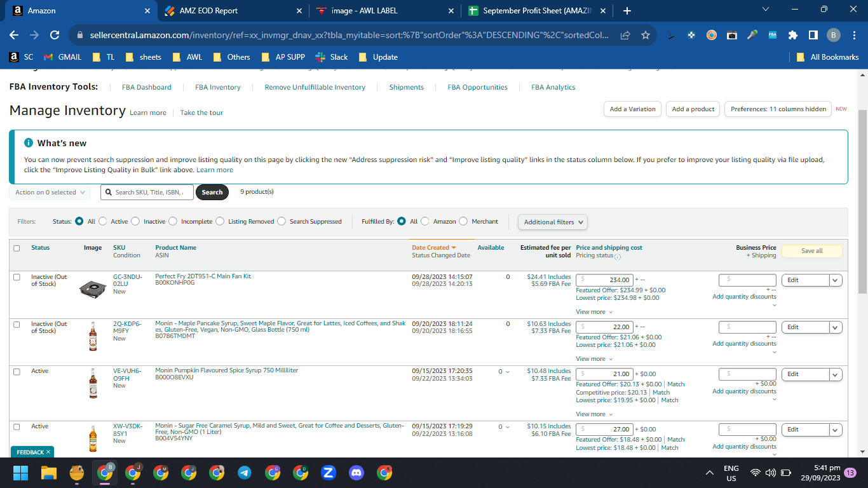
Task: Open the volume tray icon
Action: pos(771,473)
